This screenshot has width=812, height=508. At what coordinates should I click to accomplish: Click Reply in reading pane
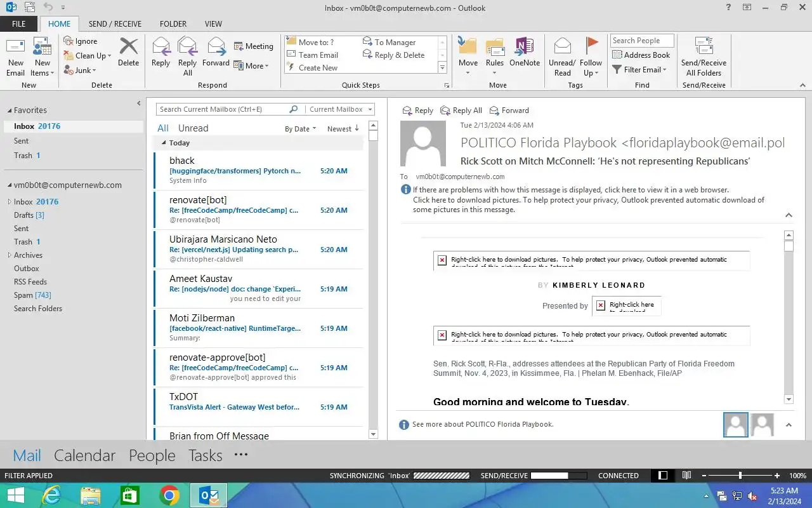point(418,110)
